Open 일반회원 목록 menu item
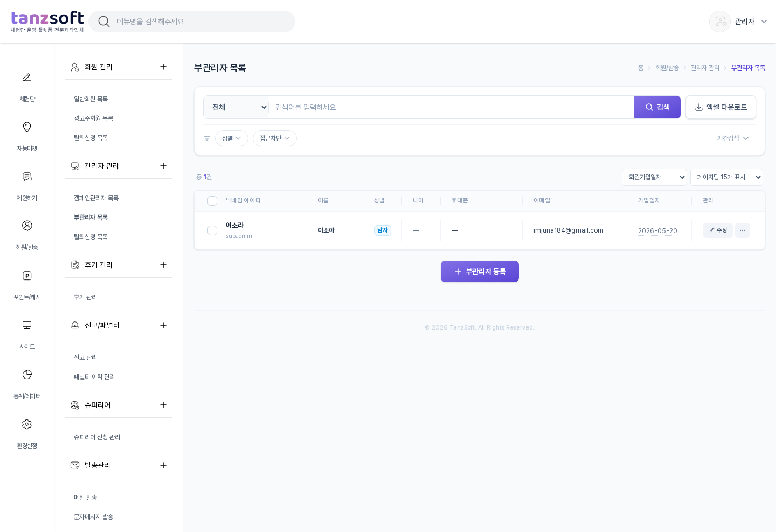This screenshot has height=532, width=776. pyautogui.click(x=91, y=99)
